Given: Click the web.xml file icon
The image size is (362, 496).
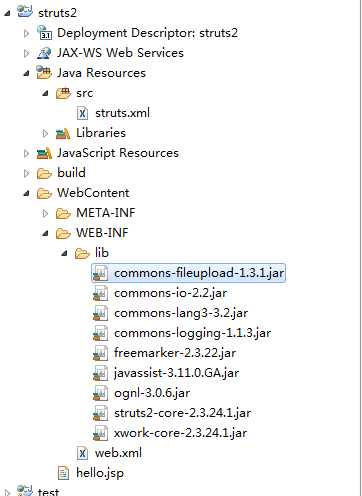Looking at the screenshot, I should [82, 453].
